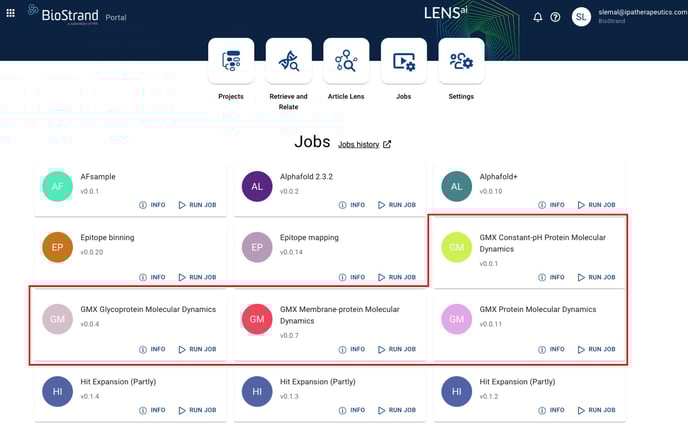Image resolution: width=688 pixels, height=428 pixels.
Task: Click the Epitope mapping EP avatar
Action: (257, 247)
